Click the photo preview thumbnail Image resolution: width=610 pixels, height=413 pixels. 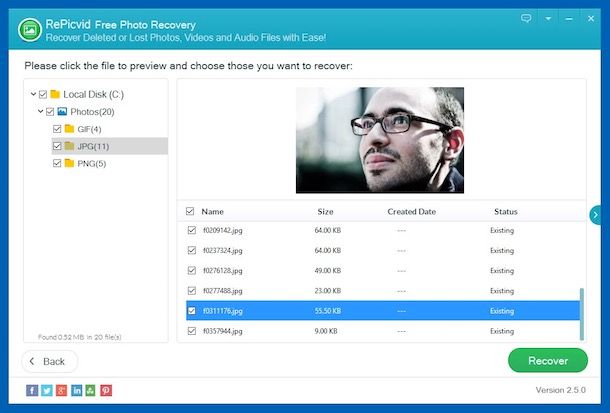[x=380, y=140]
